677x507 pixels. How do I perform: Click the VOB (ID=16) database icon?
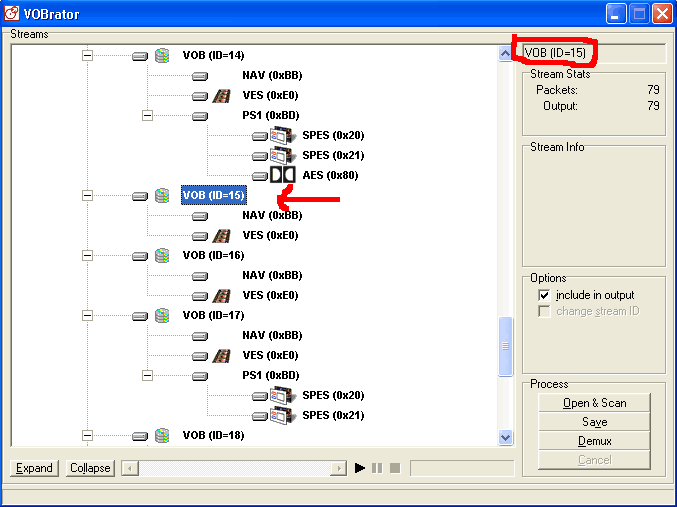(x=162, y=255)
